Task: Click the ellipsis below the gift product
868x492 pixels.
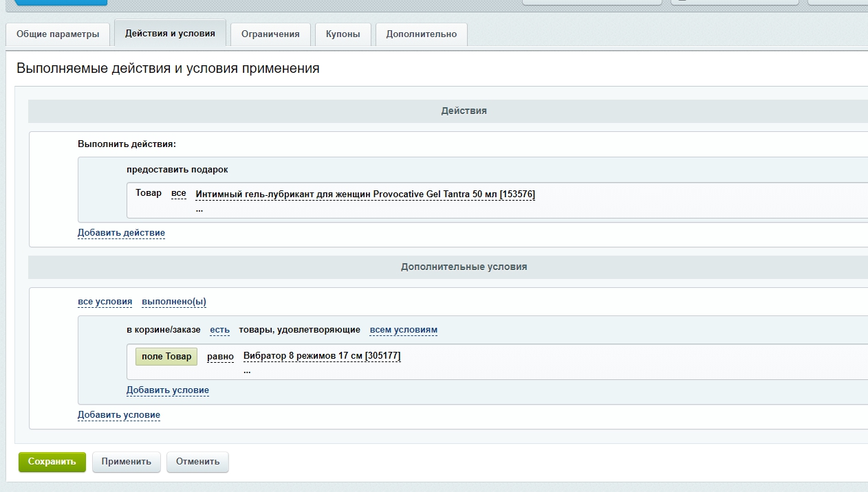Action: pyautogui.click(x=199, y=209)
